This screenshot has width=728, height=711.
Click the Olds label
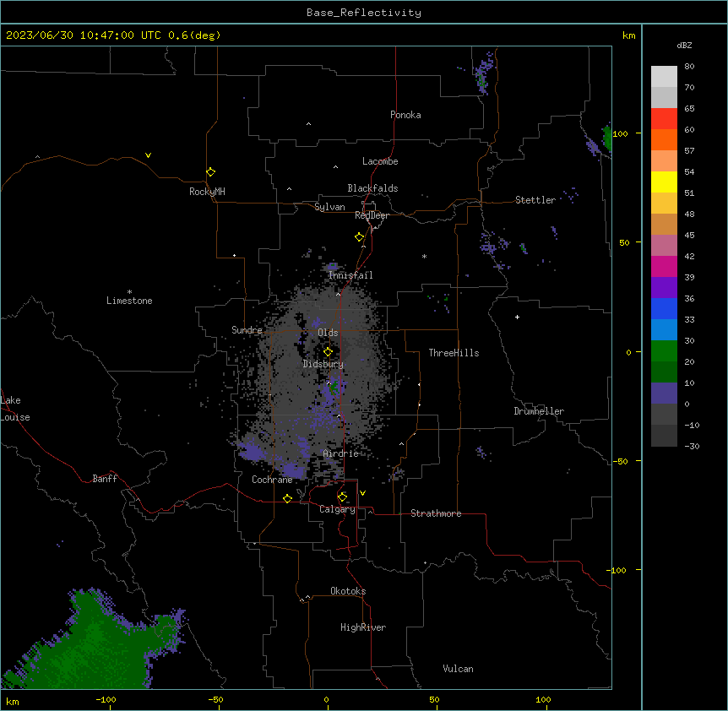point(328,333)
